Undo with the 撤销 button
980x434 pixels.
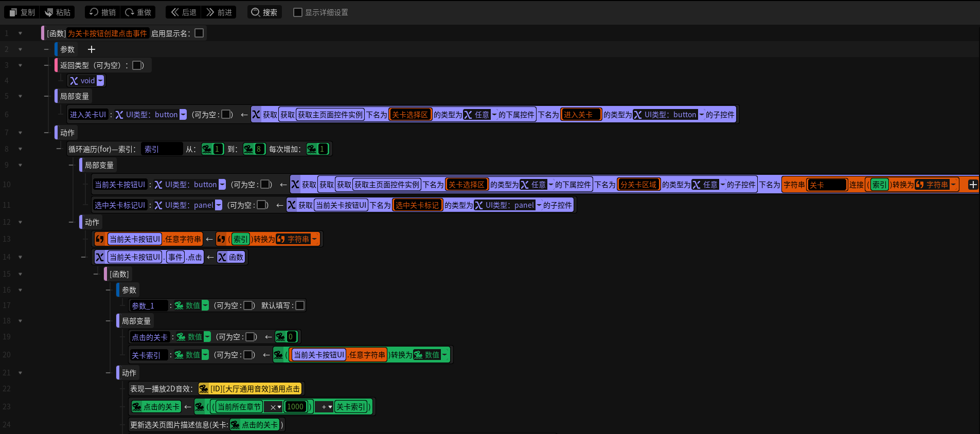[103, 12]
